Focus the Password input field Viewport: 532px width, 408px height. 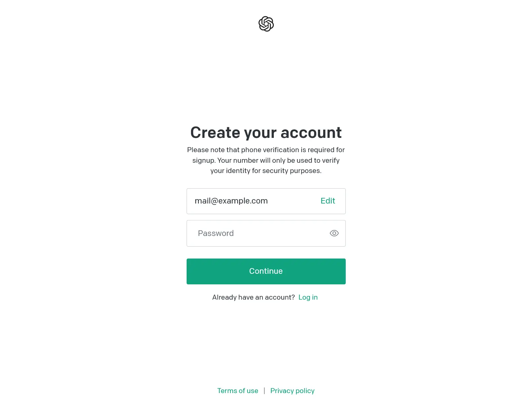coord(266,233)
